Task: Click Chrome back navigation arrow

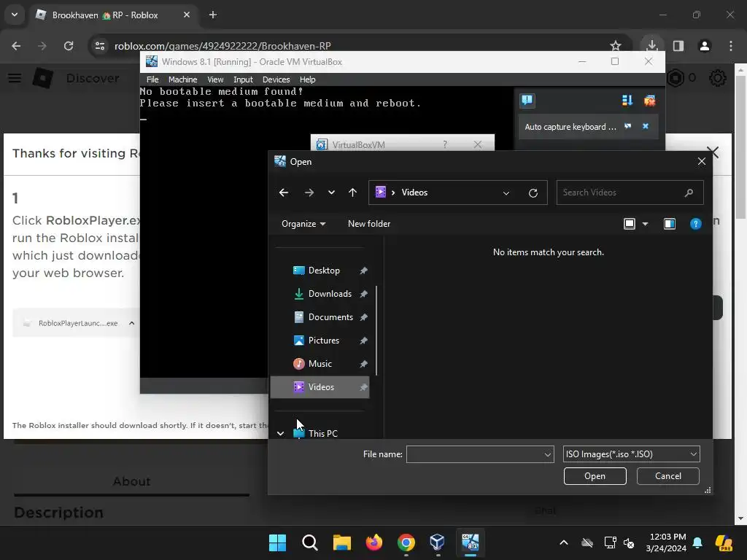Action: [16, 46]
